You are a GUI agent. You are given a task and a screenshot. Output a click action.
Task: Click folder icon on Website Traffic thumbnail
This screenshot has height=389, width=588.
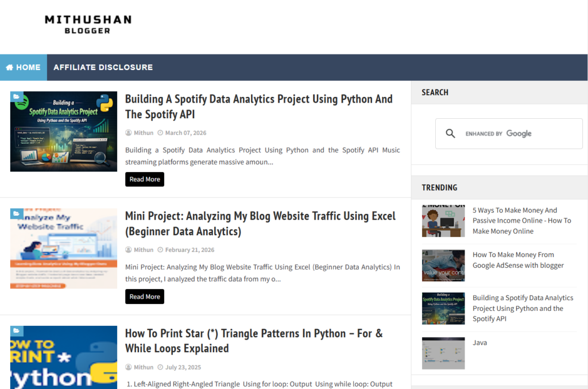click(17, 214)
